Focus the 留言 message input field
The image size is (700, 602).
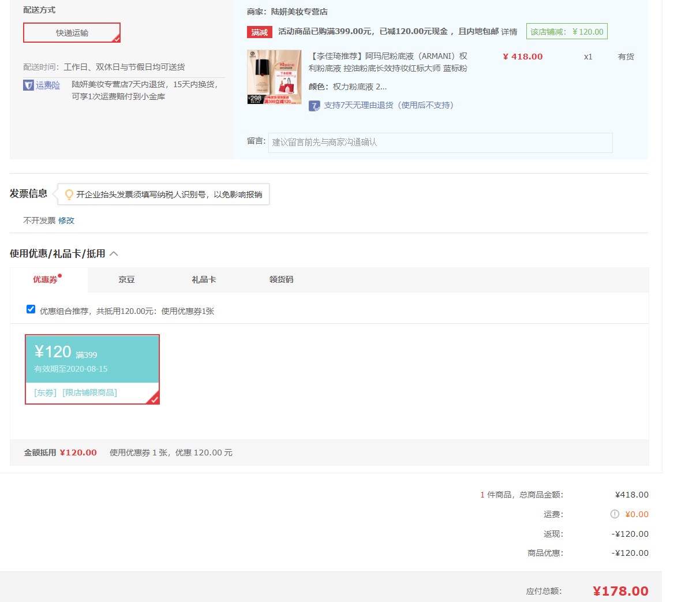(x=440, y=143)
